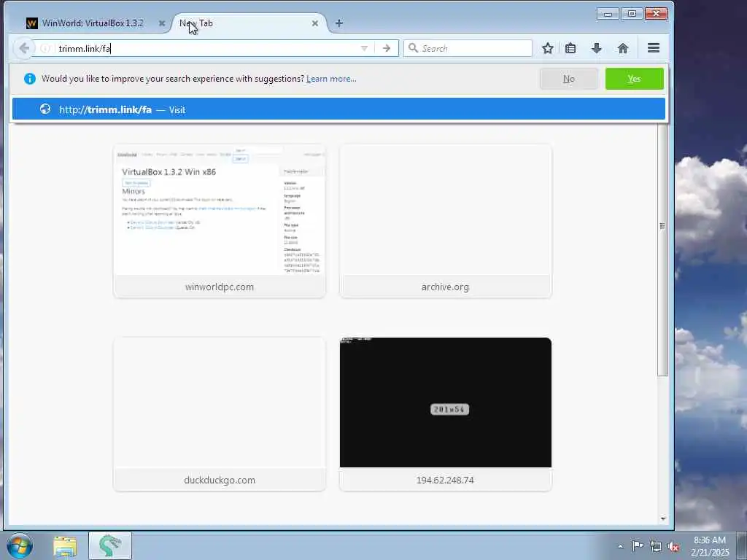The height and width of the screenshot is (560, 747).
Task: Click the info icon in the suggestions bar
Action: pyautogui.click(x=29, y=79)
